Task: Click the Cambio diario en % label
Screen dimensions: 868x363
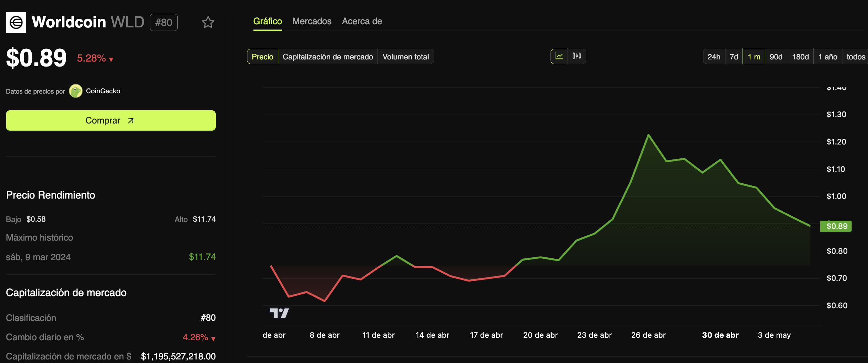Action: [45, 337]
